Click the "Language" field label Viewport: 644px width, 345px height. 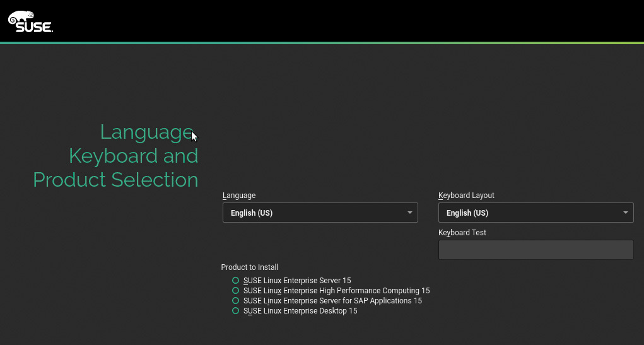[x=239, y=196]
